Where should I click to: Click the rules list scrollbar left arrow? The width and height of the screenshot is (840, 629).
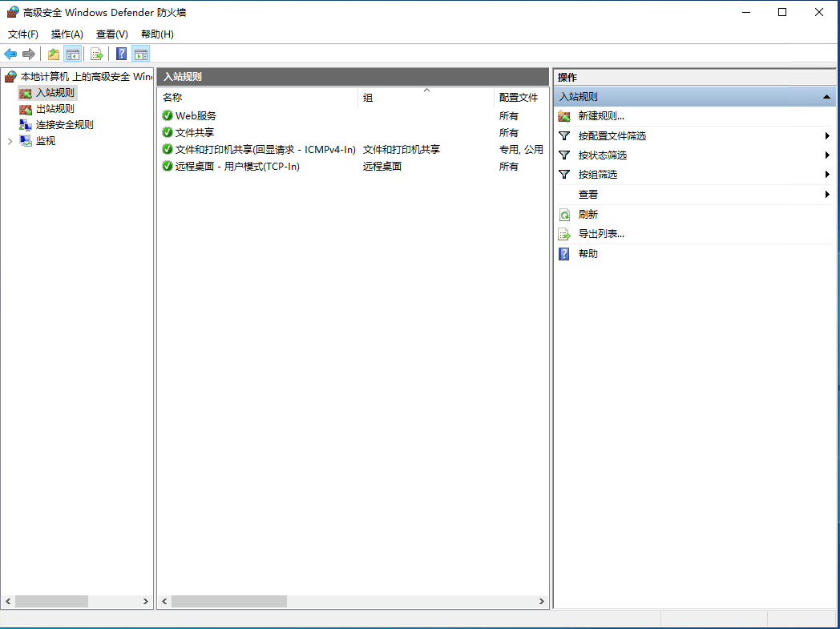pos(164,601)
